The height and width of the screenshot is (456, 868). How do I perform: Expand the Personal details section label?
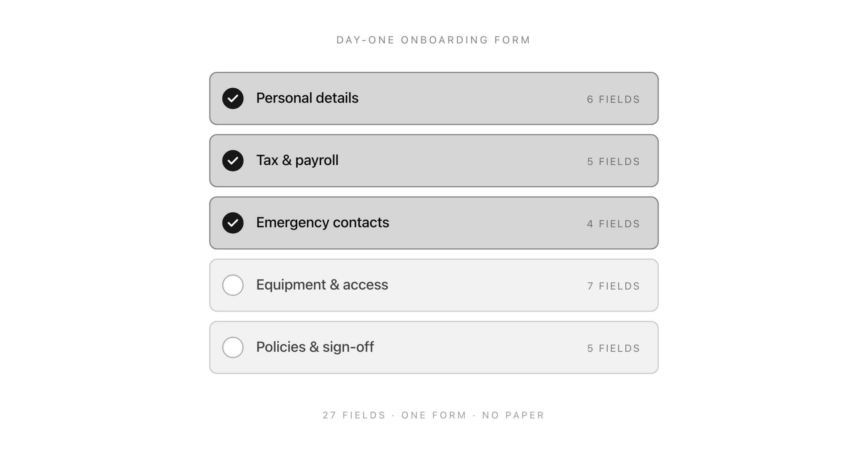(x=307, y=98)
